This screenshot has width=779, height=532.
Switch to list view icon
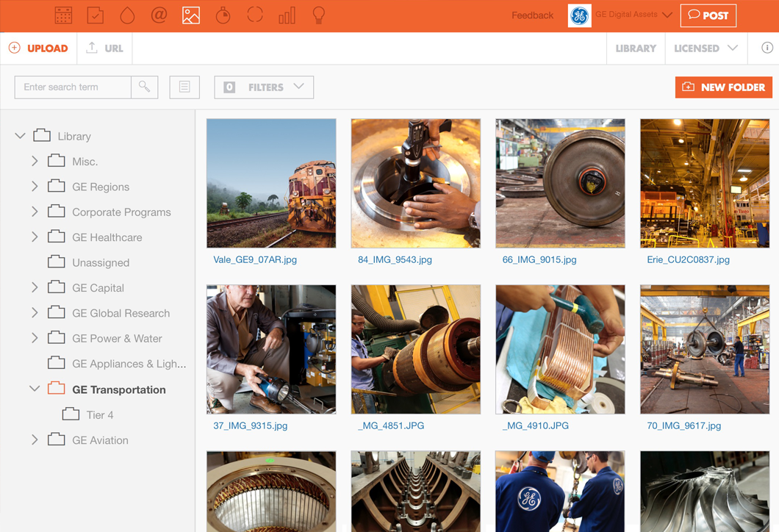184,87
